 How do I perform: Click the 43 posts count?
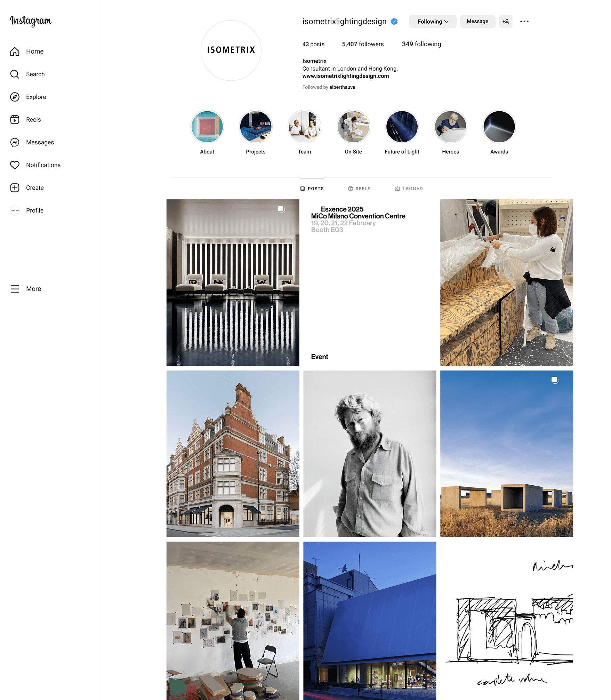(x=313, y=44)
